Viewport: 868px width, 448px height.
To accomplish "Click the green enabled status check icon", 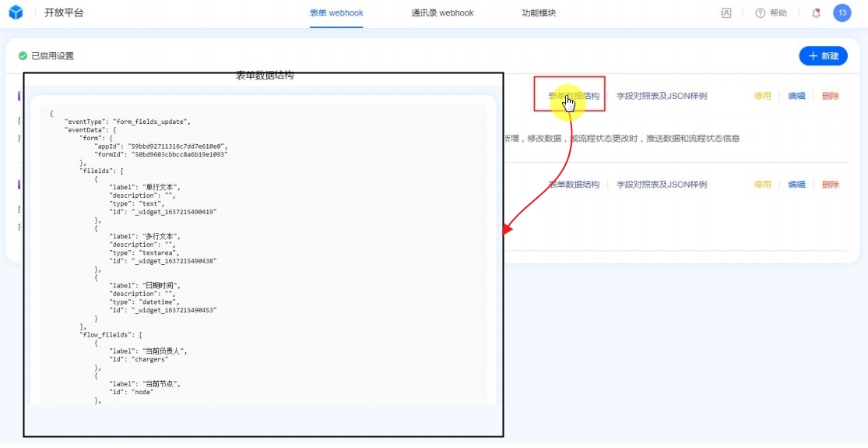I will pos(23,56).
